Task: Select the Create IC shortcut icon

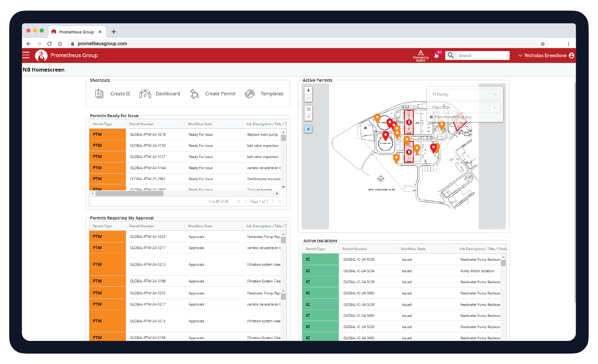Action: (99, 93)
